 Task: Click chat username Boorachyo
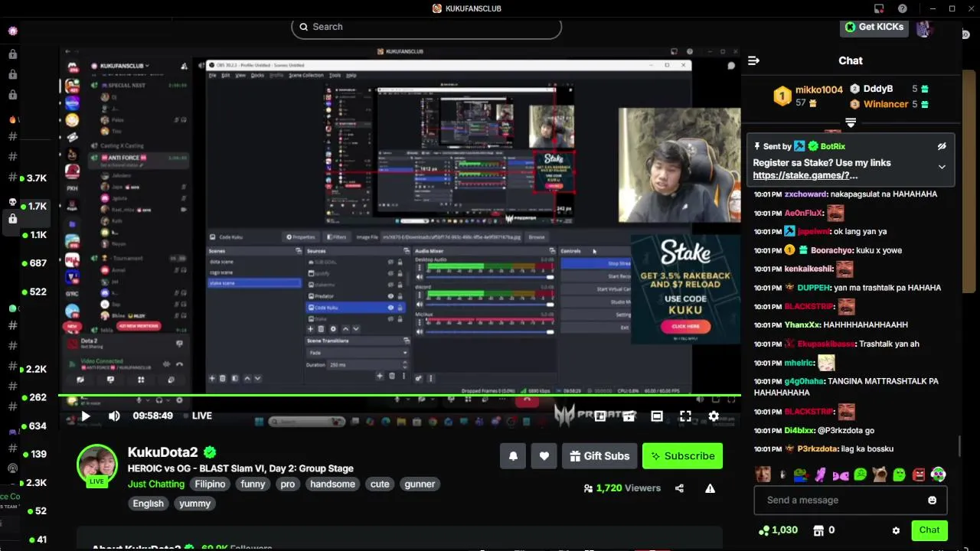click(x=833, y=250)
